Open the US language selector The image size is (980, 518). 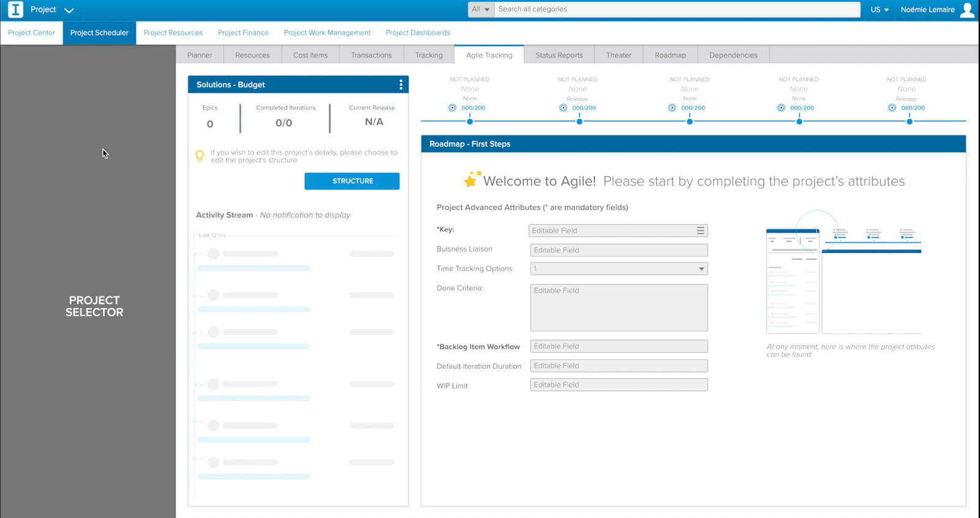coord(880,10)
